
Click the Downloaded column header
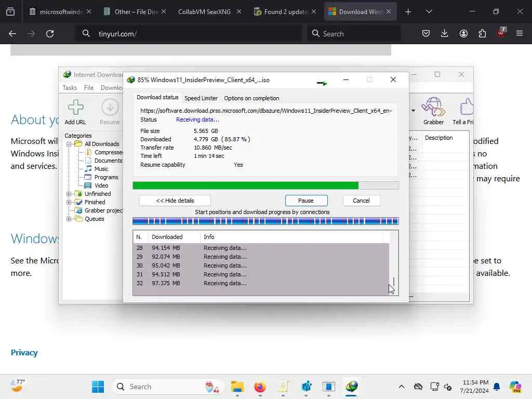175,237
